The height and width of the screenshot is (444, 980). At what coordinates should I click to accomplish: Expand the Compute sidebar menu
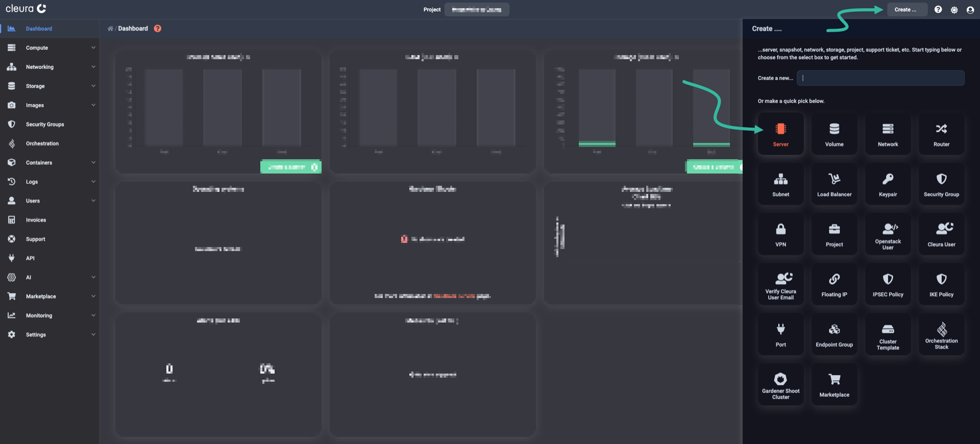50,48
